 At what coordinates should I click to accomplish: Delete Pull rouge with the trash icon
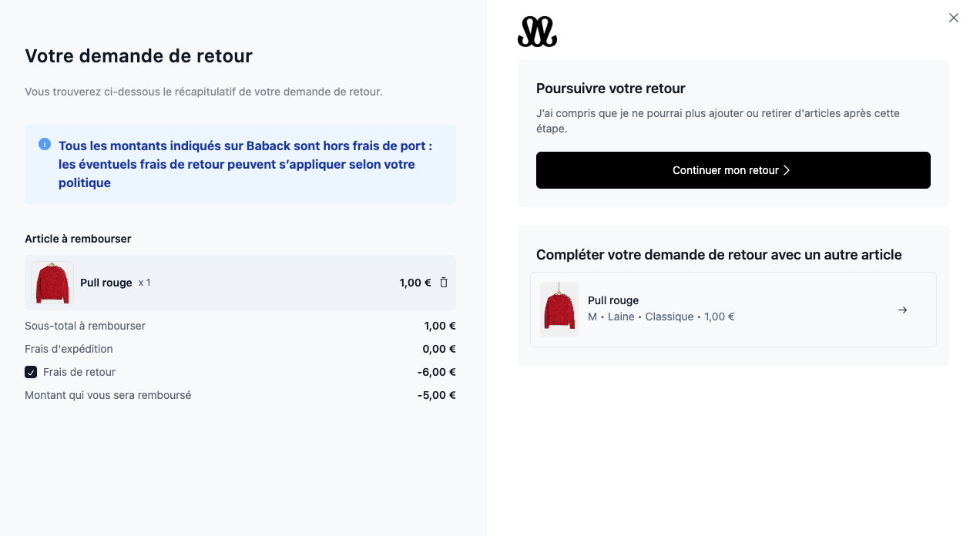tap(444, 283)
